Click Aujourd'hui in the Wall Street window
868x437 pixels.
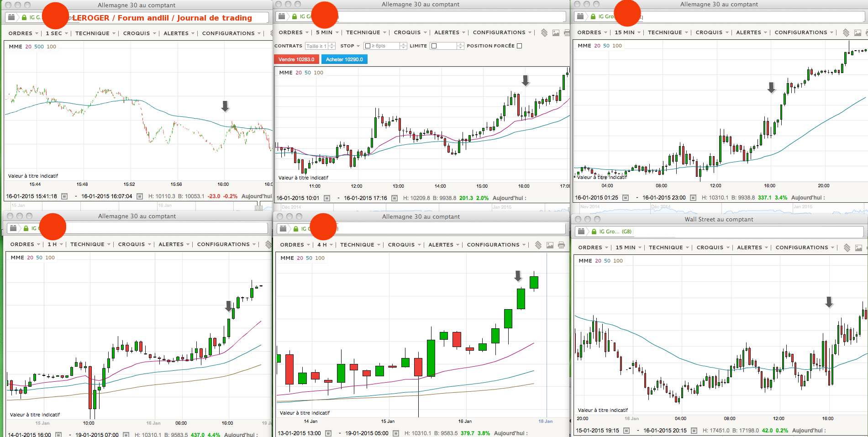809,431
